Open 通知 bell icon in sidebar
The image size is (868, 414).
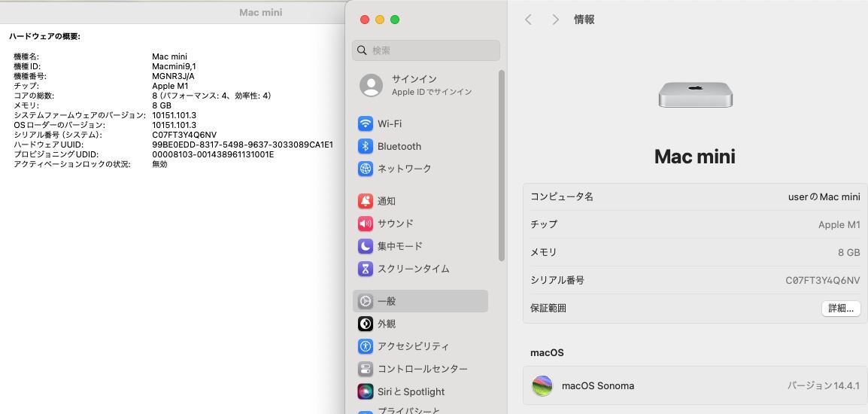point(366,201)
